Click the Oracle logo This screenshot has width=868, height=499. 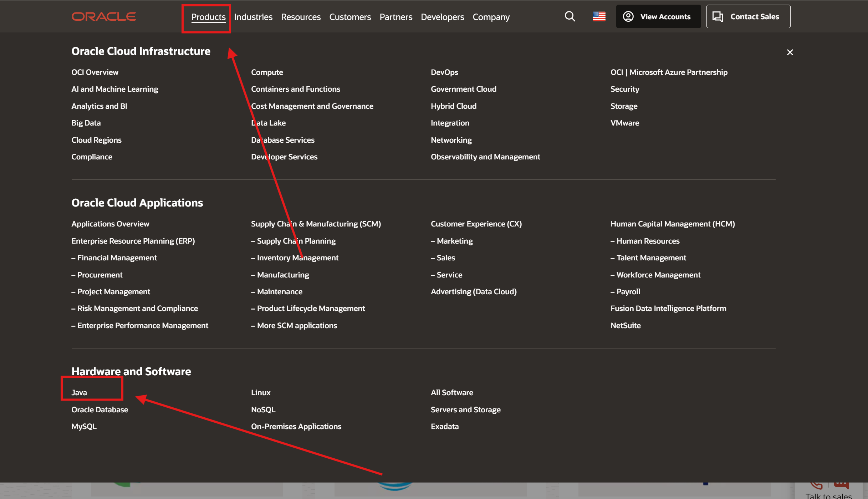pos(103,16)
